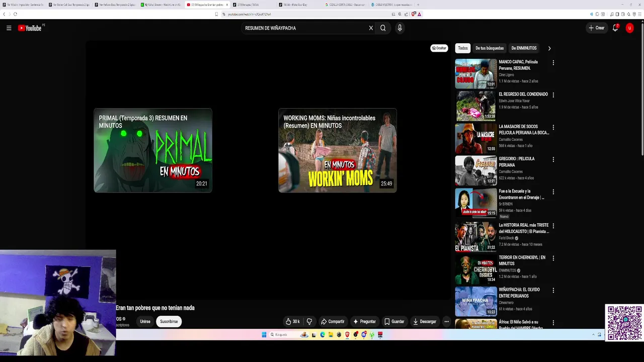Image resolution: width=644 pixels, height=362 pixels.
Task: Open options for Fue a la Escuela video
Action: pyautogui.click(x=553, y=192)
